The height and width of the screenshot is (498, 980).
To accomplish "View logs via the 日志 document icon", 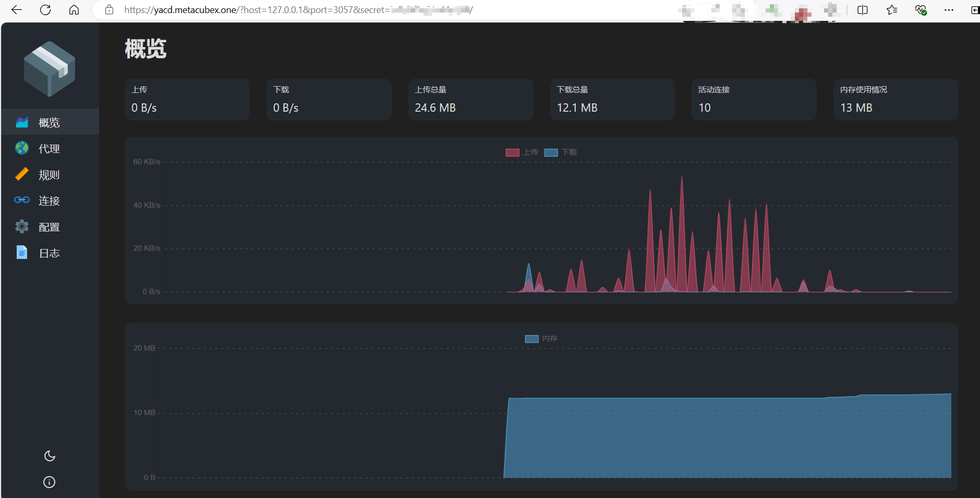I will point(21,252).
